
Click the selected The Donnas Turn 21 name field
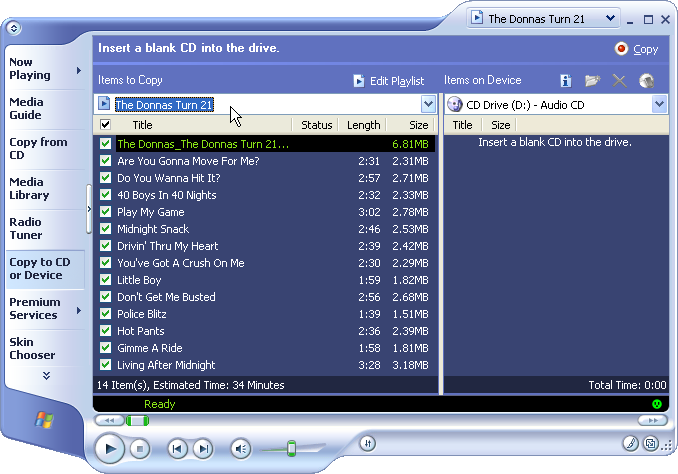pos(164,105)
